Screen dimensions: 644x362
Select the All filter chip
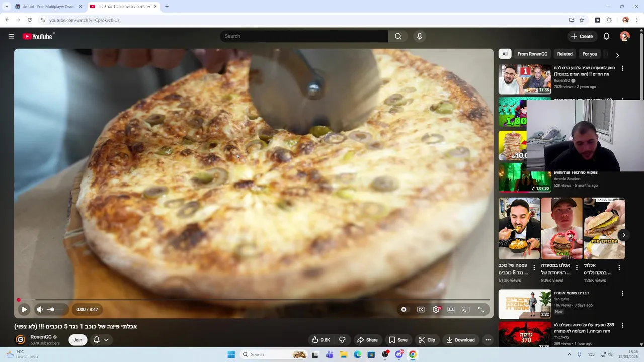[x=505, y=54]
